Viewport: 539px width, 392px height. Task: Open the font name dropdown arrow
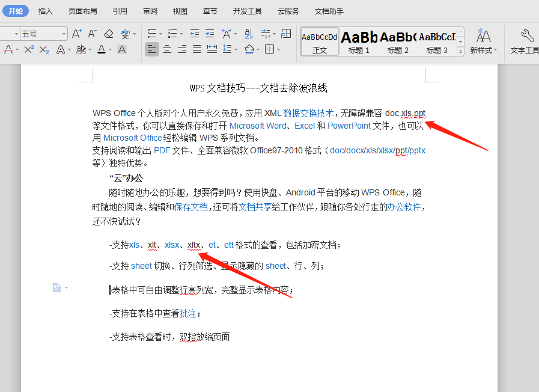(16, 34)
